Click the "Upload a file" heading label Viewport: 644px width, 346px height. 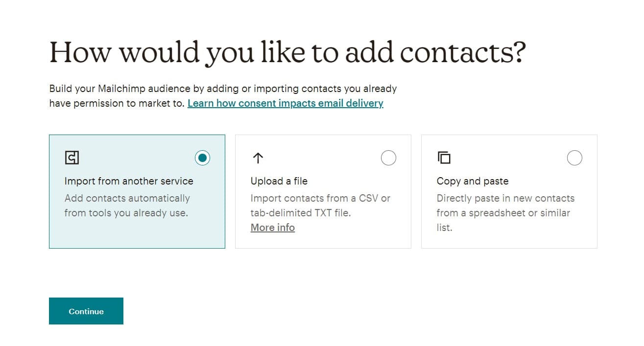279,181
